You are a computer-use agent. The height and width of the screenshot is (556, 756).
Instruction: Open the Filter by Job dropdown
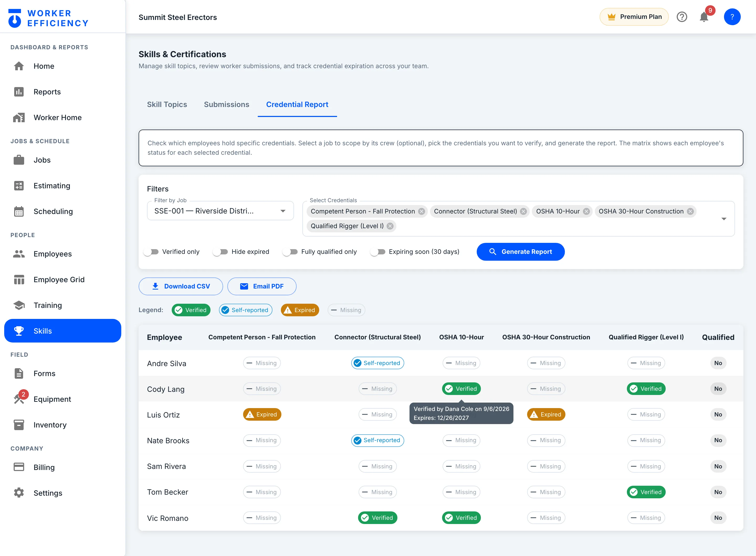[220, 211]
